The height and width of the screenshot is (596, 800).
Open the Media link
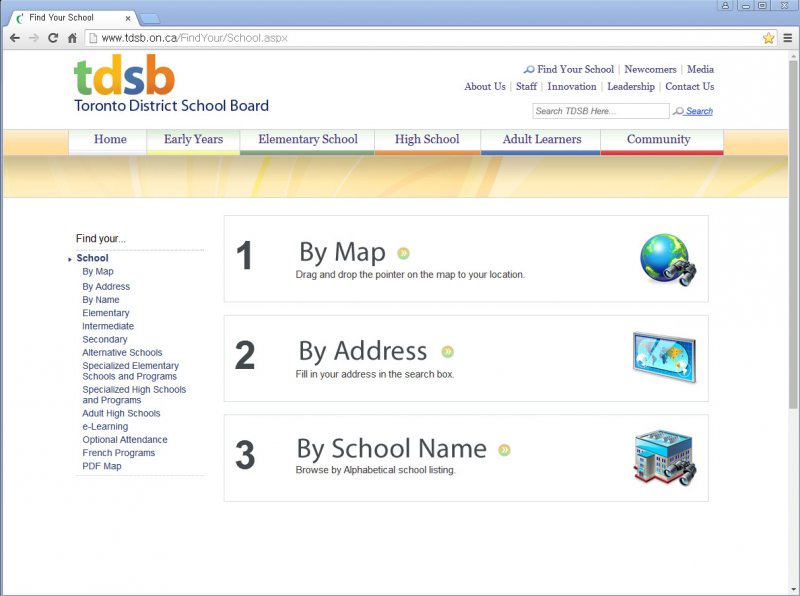pos(700,69)
